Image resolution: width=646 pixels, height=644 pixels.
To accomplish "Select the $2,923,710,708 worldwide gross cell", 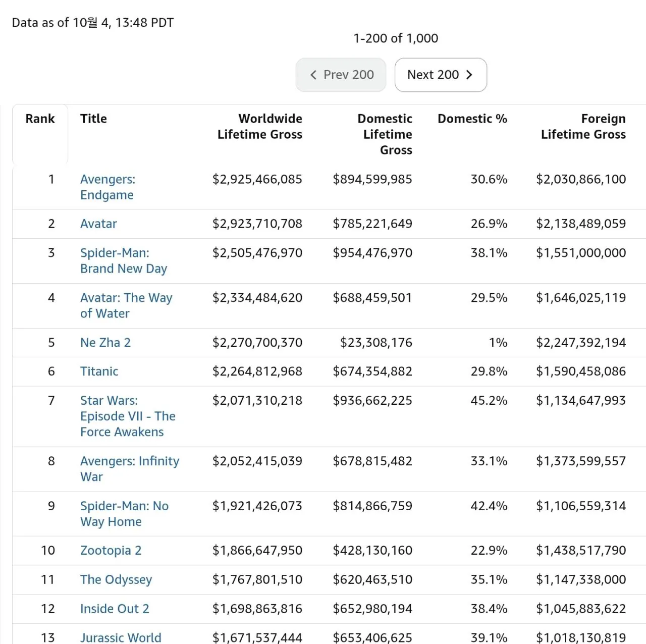I will pyautogui.click(x=257, y=224).
